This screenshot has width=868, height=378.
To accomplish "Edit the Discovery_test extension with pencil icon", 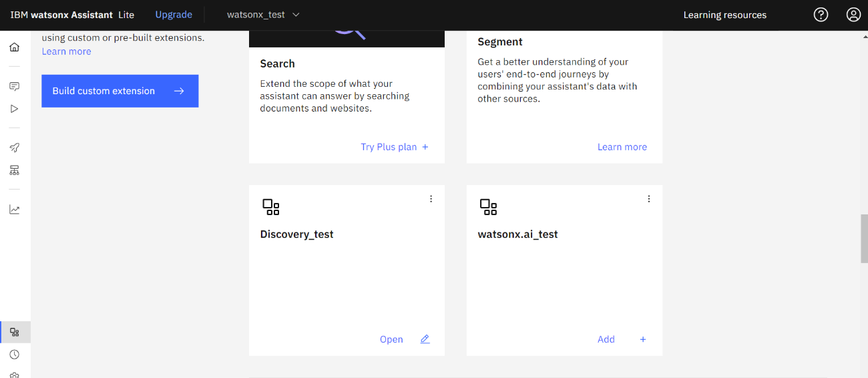I will point(425,339).
